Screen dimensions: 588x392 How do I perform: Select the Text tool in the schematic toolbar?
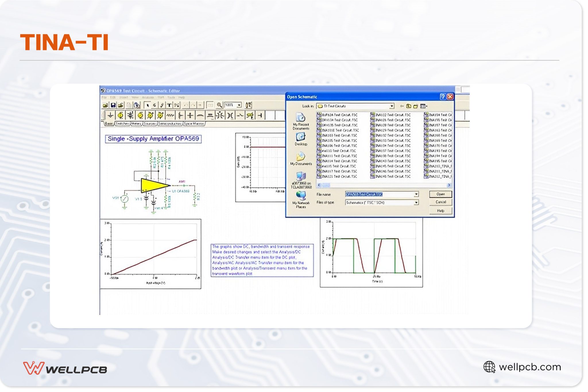coord(169,105)
